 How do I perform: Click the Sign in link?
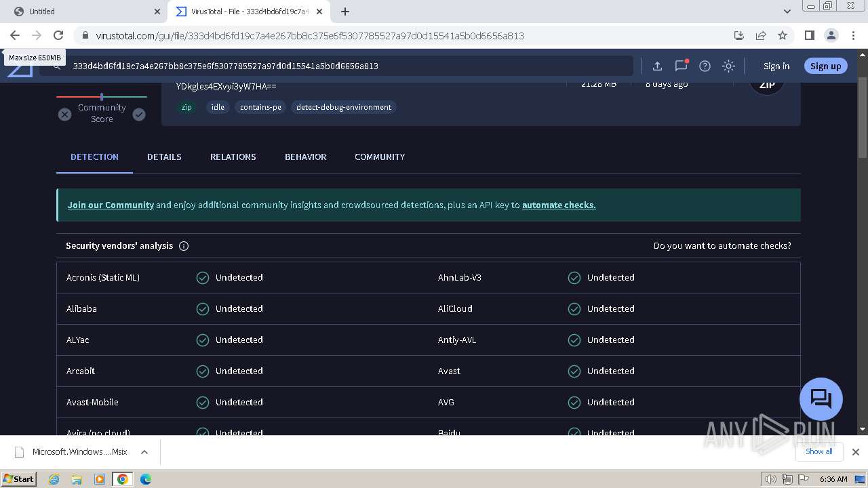pyautogui.click(x=776, y=66)
